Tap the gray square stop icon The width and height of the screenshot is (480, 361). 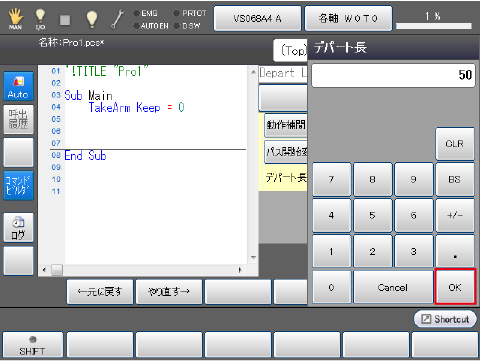[x=65, y=20]
